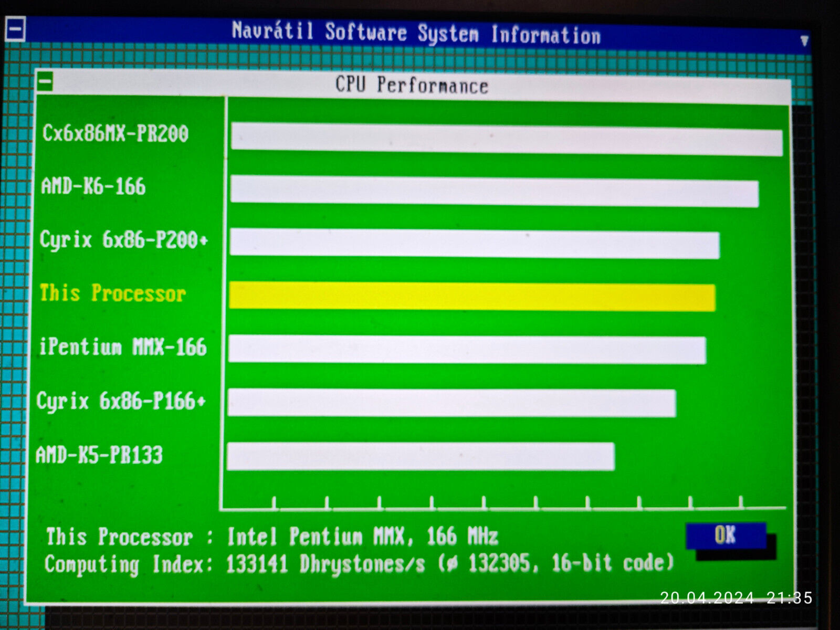Click the Navrátil Software System Information title
Viewport: 840px width, 630px height.
pyautogui.click(x=416, y=33)
